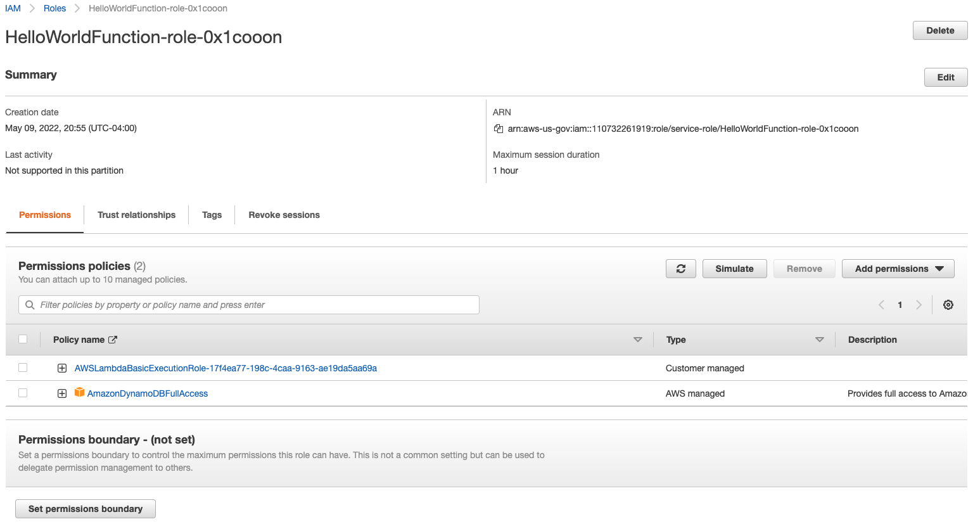This screenshot has height=524, width=980.
Task: Switch to the Trust relationships tab
Action: (x=136, y=215)
